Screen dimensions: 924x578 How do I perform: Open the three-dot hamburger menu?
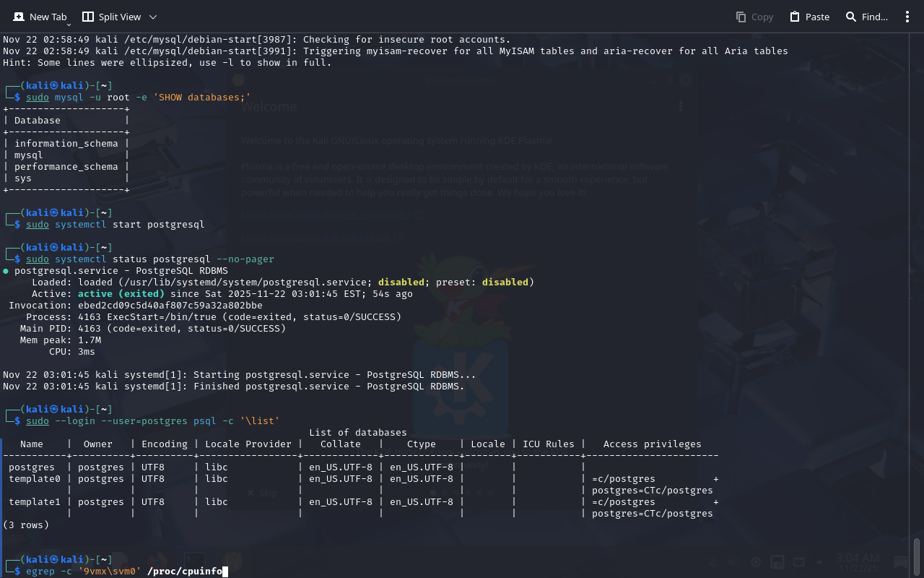[907, 17]
